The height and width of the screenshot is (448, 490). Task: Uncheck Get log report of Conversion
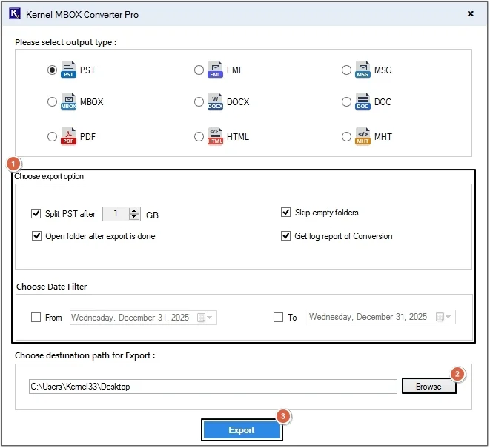[x=285, y=236]
